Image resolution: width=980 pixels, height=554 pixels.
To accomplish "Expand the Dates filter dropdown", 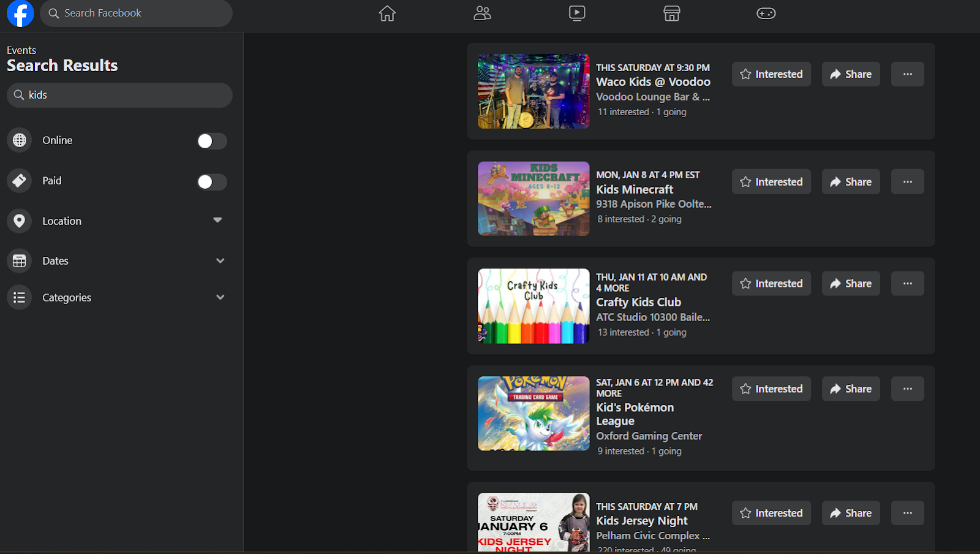I will coord(220,261).
